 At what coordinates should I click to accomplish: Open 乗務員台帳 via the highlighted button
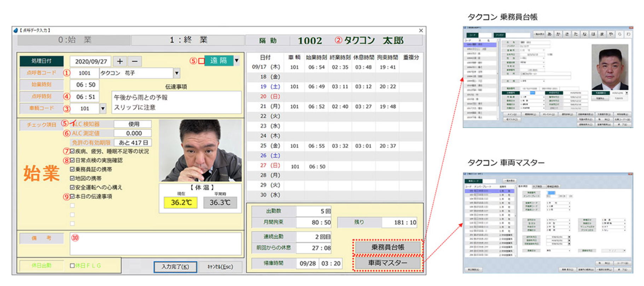[388, 247]
